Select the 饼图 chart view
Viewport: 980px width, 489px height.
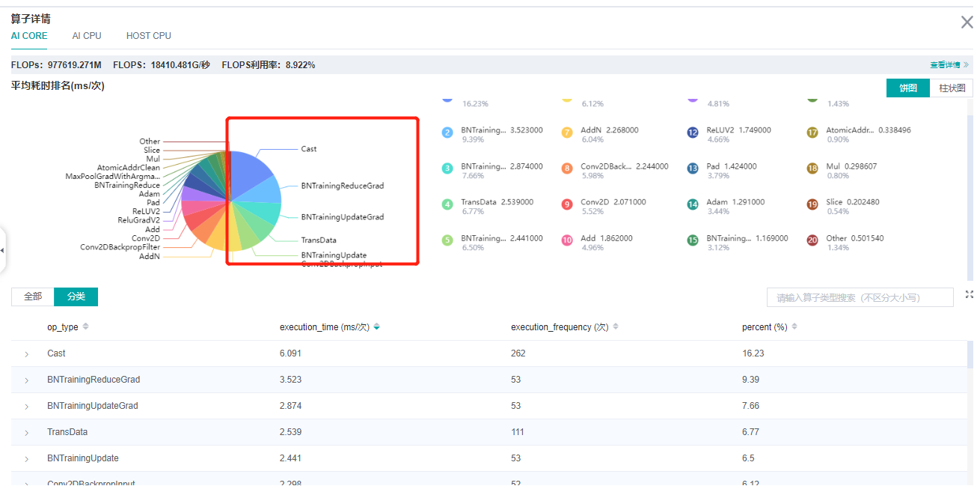(x=907, y=88)
